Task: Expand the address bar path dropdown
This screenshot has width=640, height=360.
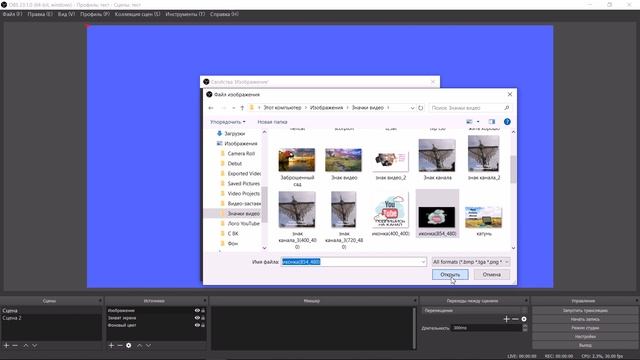Action: (x=412, y=108)
